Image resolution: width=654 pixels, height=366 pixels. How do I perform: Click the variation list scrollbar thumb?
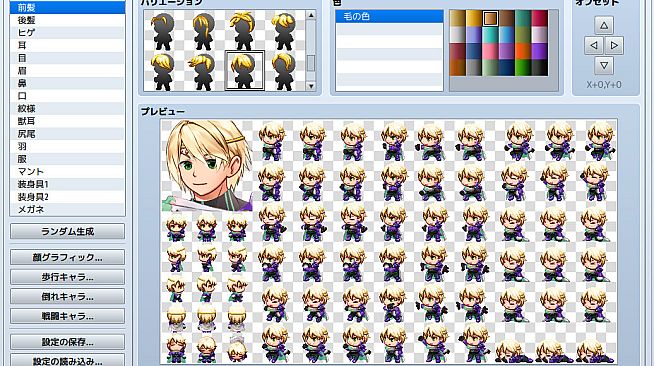[311, 63]
